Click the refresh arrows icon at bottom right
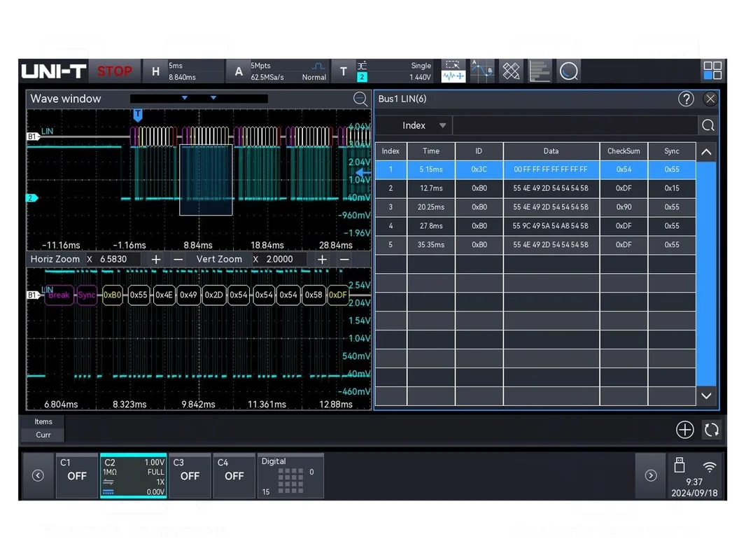 tap(711, 430)
